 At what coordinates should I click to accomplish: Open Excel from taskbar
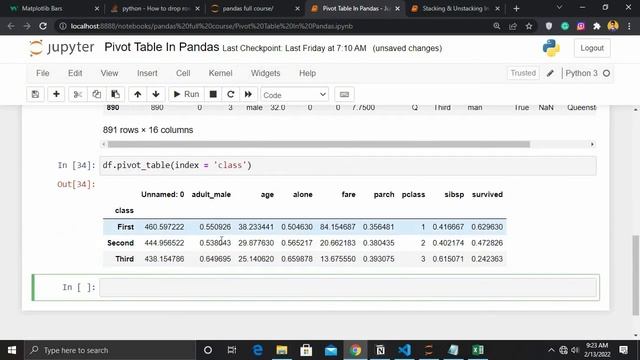tap(478, 350)
